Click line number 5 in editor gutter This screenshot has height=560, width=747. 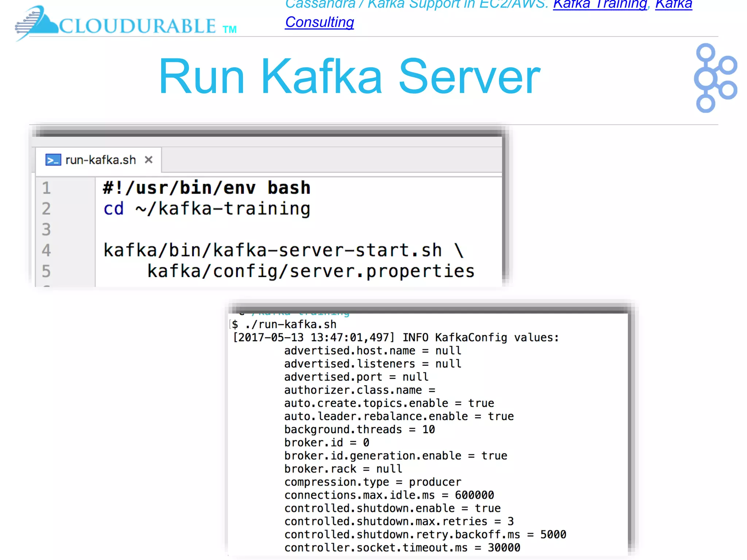[x=46, y=271]
